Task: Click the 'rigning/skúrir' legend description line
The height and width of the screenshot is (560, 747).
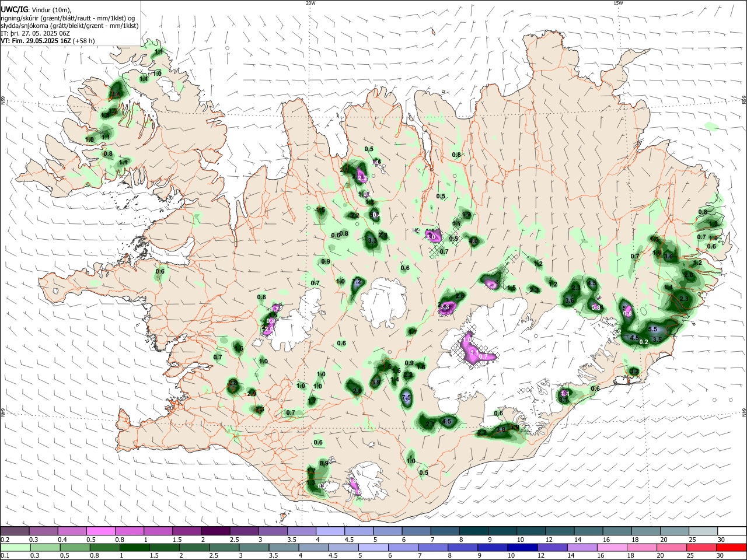Action: [x=67, y=18]
